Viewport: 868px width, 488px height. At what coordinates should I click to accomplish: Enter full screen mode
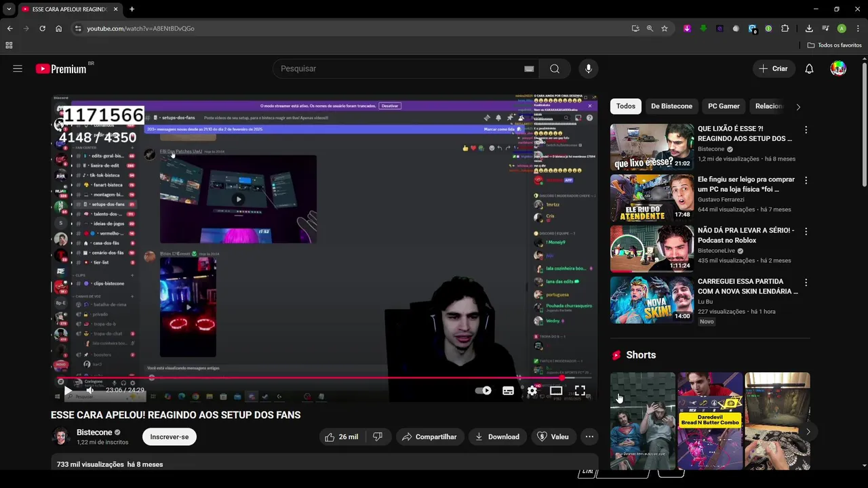tap(580, 390)
